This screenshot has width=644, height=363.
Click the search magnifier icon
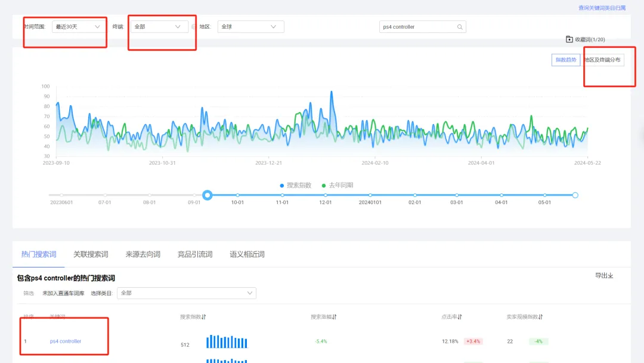[x=460, y=27]
